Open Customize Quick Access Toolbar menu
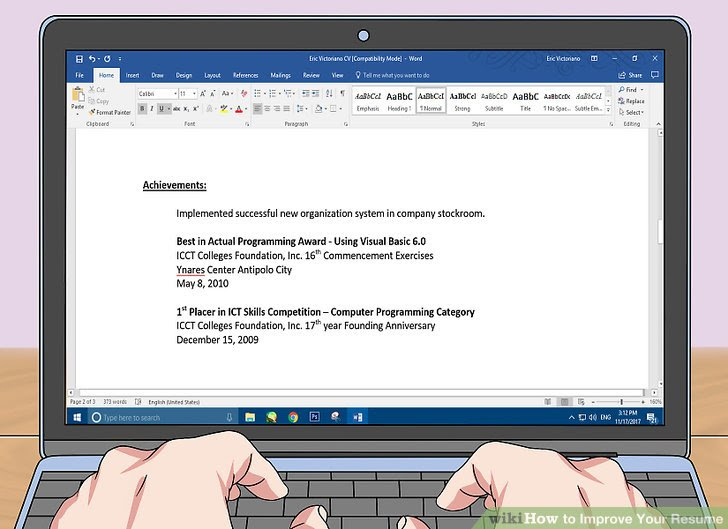Screen dimensions: 728x529 click(x=120, y=59)
